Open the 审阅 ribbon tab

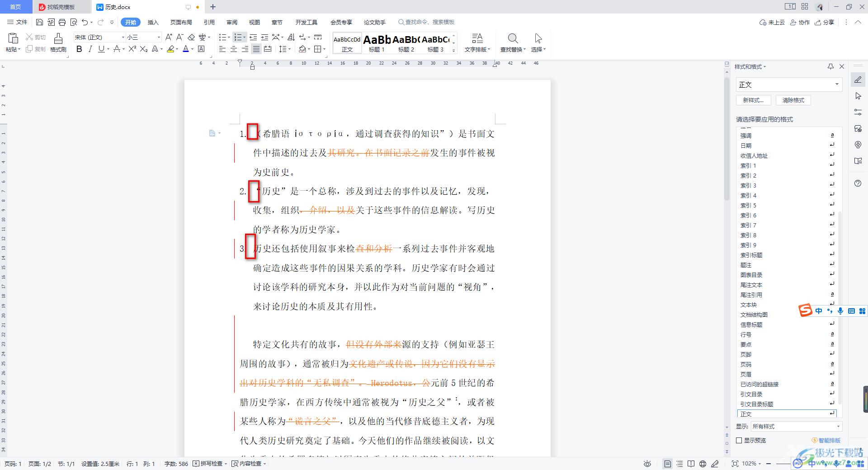pyautogui.click(x=232, y=22)
